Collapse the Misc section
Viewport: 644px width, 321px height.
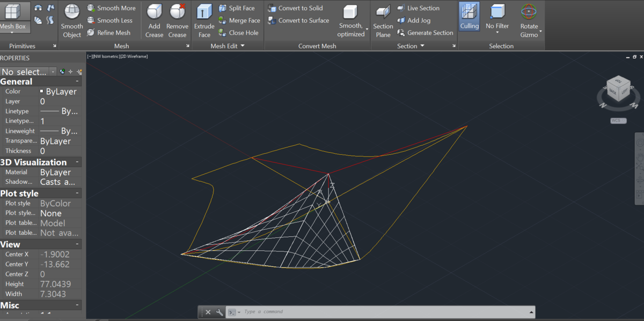pyautogui.click(x=78, y=305)
